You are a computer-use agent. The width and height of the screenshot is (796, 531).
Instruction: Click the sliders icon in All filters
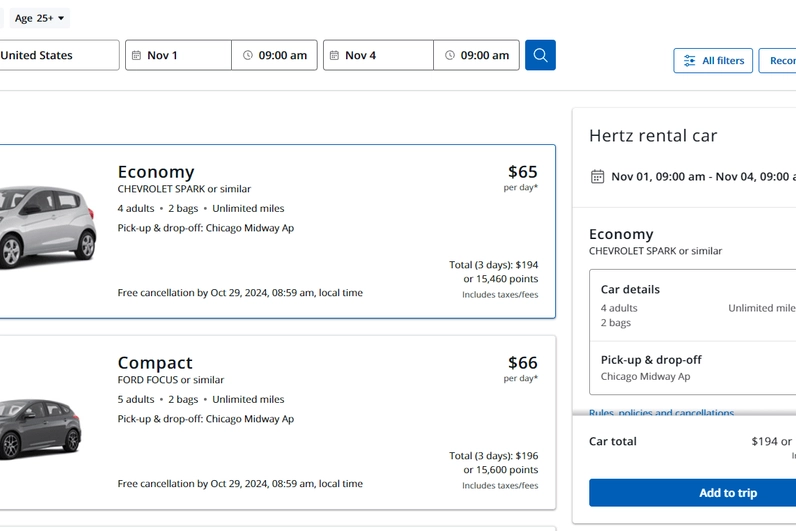click(689, 61)
